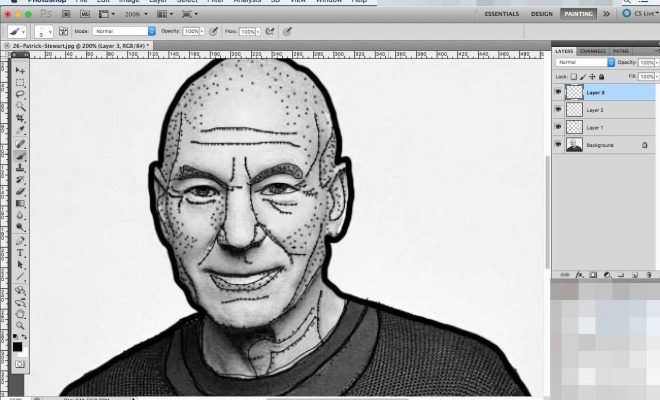Viewport: 660px width, 400px height.
Task: Select the Gradient tool
Action: click(20, 204)
